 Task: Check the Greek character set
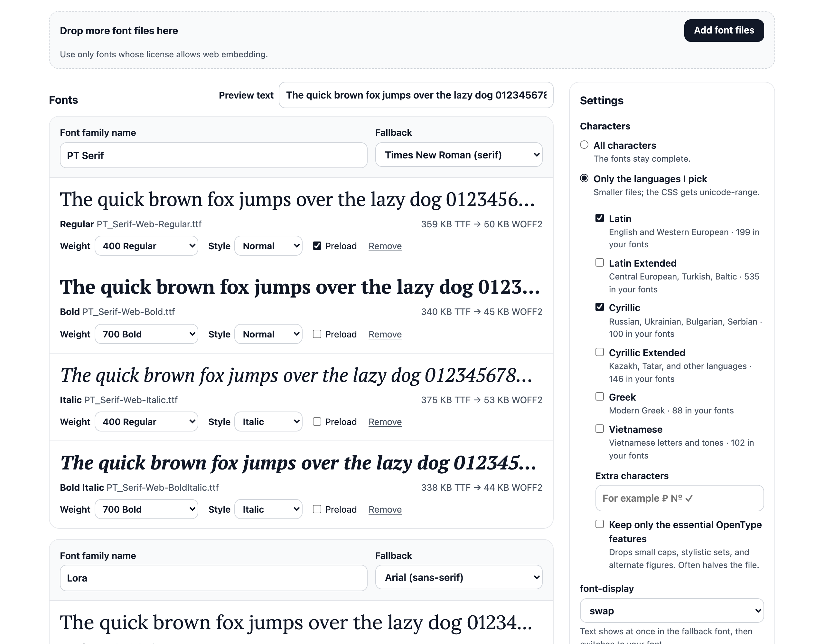click(600, 397)
